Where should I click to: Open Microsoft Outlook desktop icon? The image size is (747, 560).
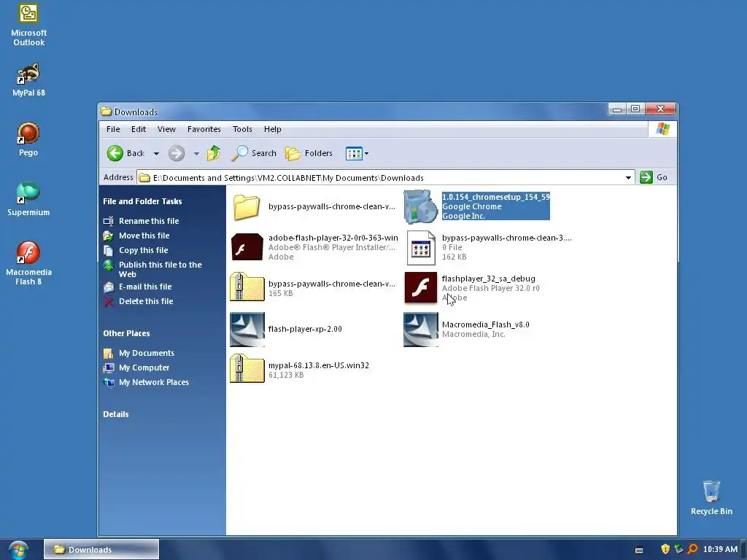pos(28,25)
